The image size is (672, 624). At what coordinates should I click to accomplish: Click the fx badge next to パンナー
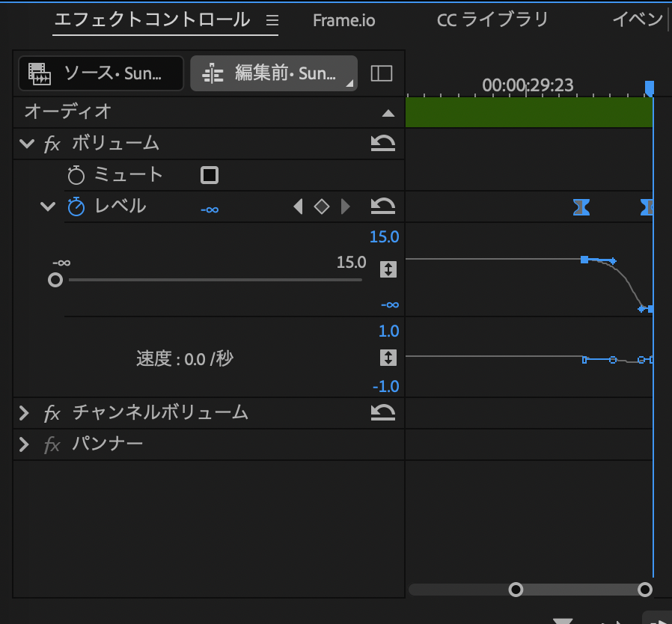(x=52, y=445)
